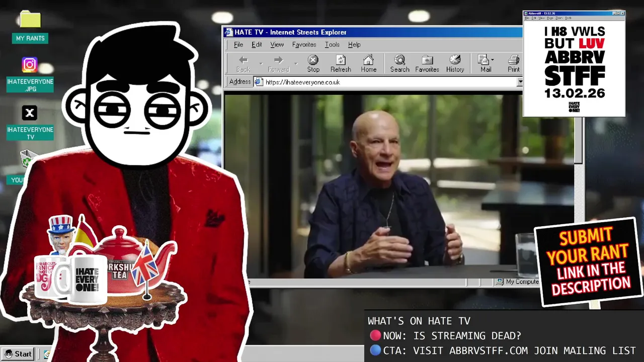
Task: Open Favorites folder toolbar icon
Action: tap(427, 60)
